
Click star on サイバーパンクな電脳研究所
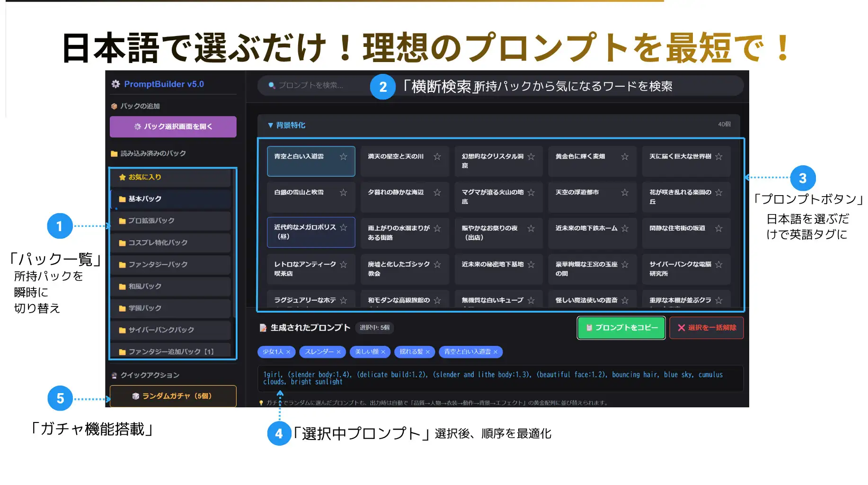point(719,265)
